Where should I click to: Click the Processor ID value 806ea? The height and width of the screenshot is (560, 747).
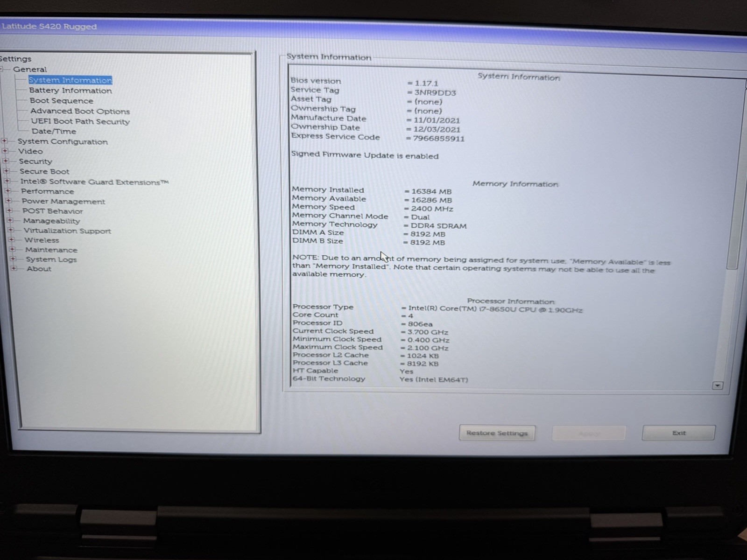point(420,324)
